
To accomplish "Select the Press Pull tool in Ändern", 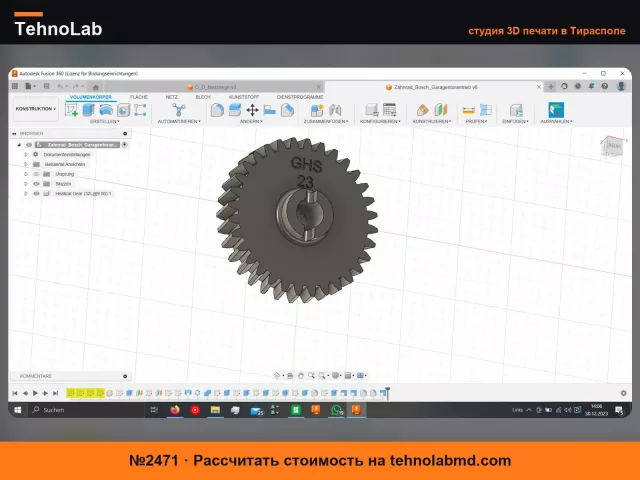I will coord(235,110).
